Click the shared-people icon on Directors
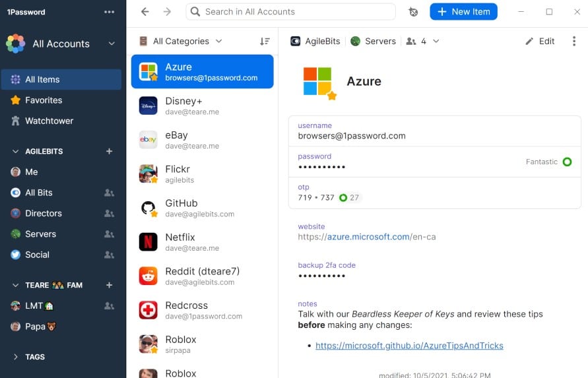The width and height of the screenshot is (588, 378). tap(109, 213)
